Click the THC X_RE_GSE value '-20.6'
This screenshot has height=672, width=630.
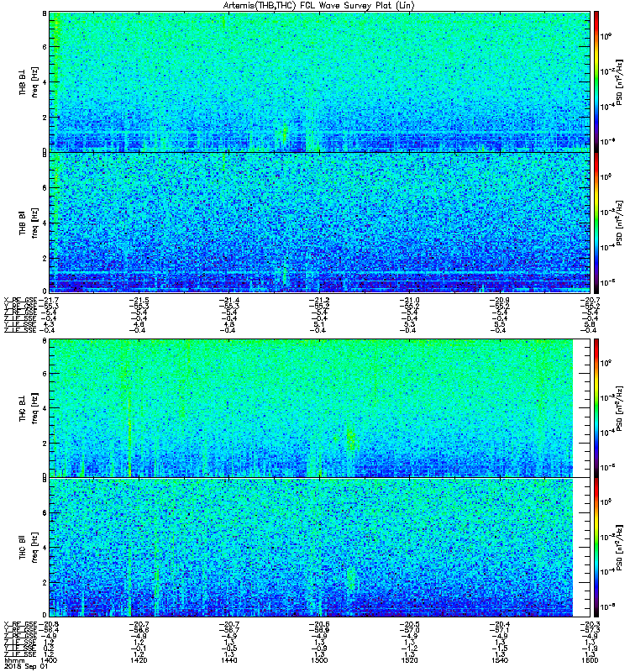pyautogui.click(x=319, y=624)
